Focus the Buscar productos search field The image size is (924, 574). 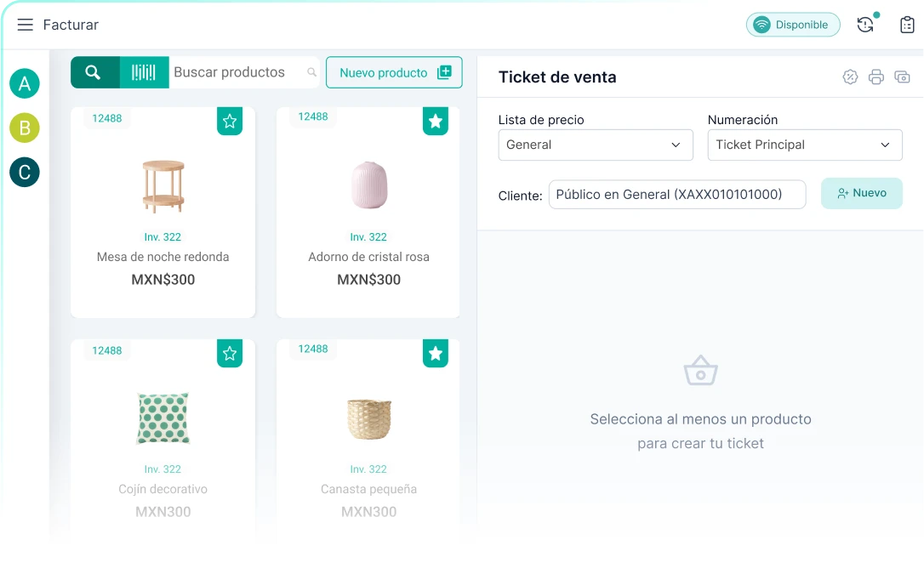coord(238,72)
